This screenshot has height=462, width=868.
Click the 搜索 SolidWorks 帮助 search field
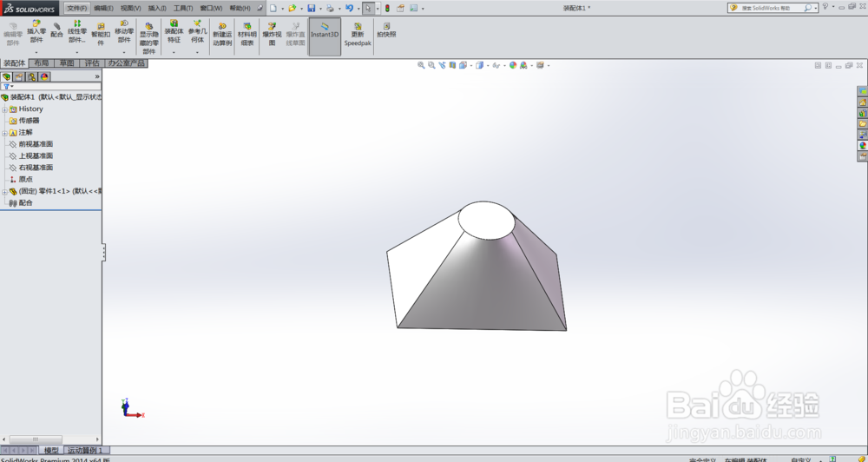coord(773,8)
